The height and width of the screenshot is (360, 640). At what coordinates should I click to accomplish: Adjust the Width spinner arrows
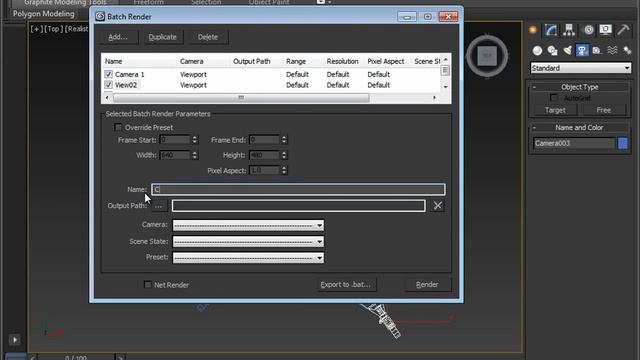click(x=195, y=155)
